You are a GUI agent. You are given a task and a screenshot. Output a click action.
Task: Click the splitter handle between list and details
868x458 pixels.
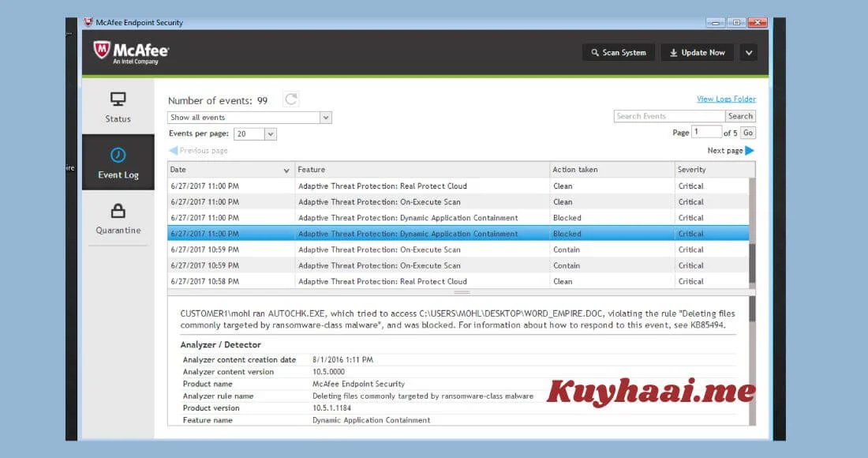462,292
